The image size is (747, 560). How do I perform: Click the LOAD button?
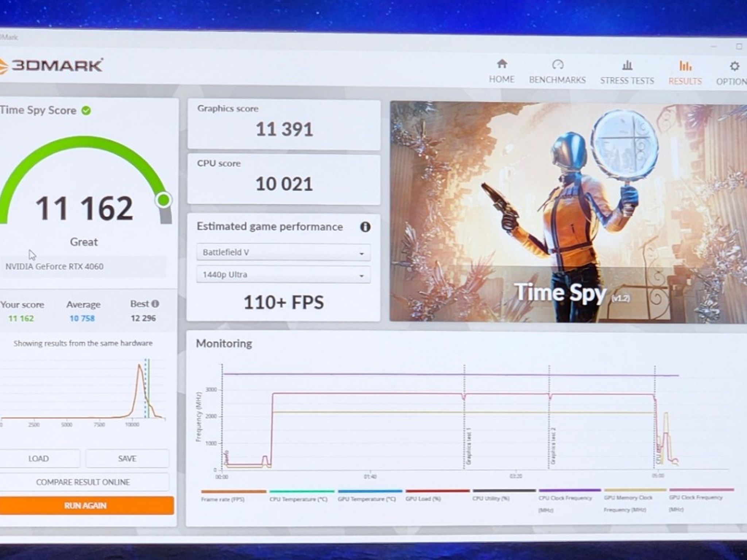point(39,459)
